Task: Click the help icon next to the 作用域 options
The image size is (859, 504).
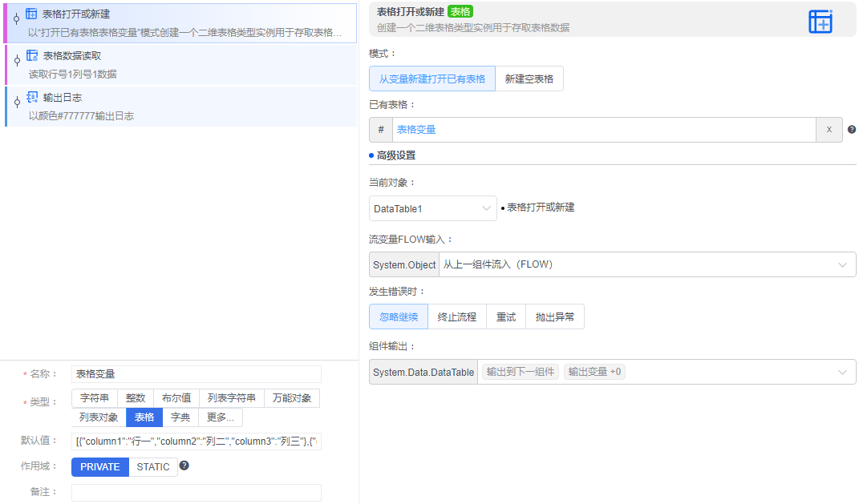Action: point(184,466)
